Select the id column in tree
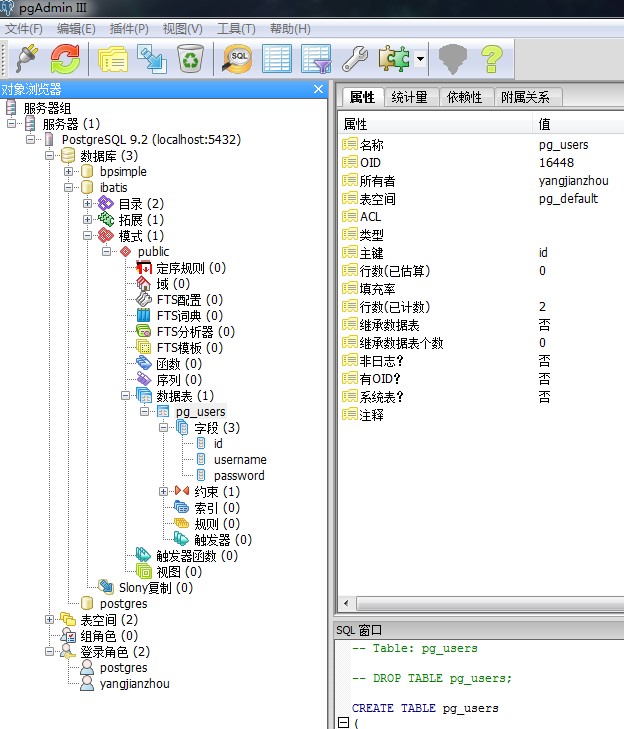This screenshot has height=729, width=624. point(218,444)
